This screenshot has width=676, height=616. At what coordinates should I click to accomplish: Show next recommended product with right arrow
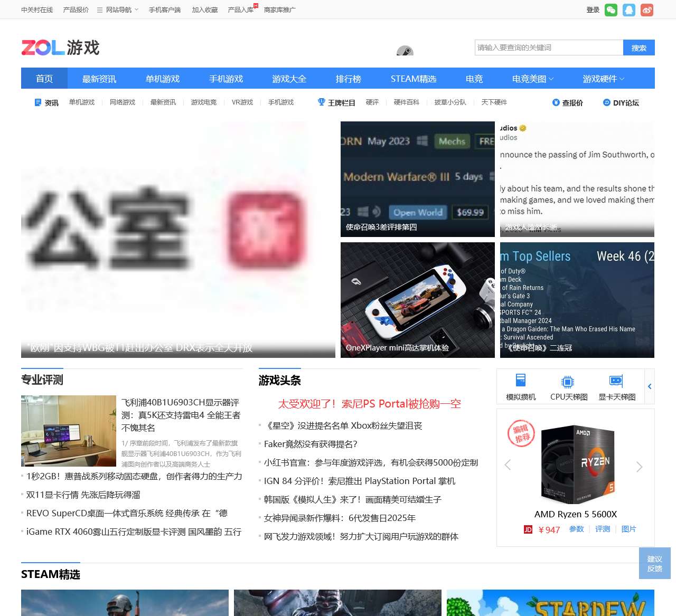pyautogui.click(x=640, y=467)
